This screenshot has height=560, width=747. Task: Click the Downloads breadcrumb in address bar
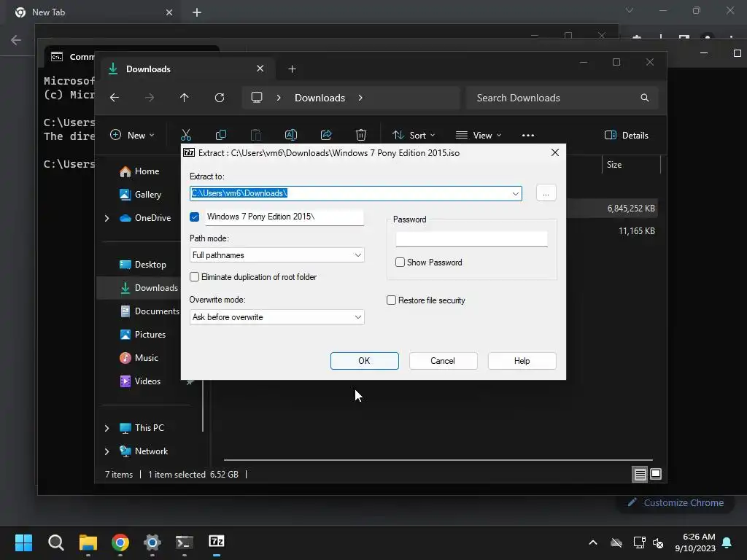320,98
